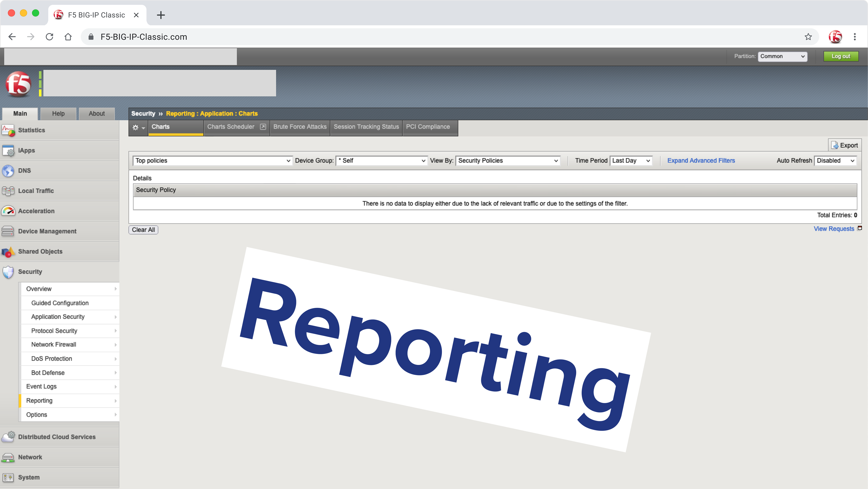Image resolution: width=868 pixels, height=489 pixels.
Task: Click the Distributed Cloud Services icon
Action: 8,436
